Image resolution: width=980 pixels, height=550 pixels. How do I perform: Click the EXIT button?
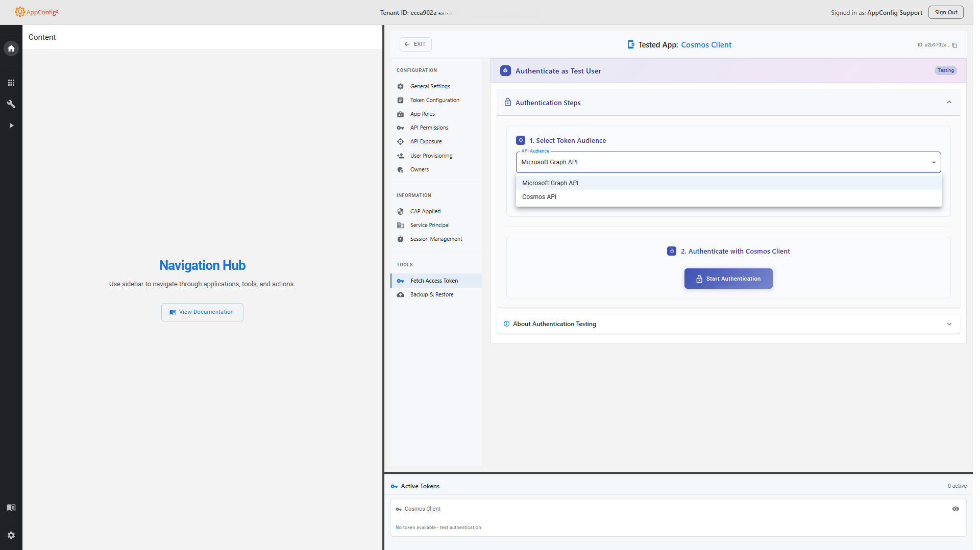click(x=415, y=44)
